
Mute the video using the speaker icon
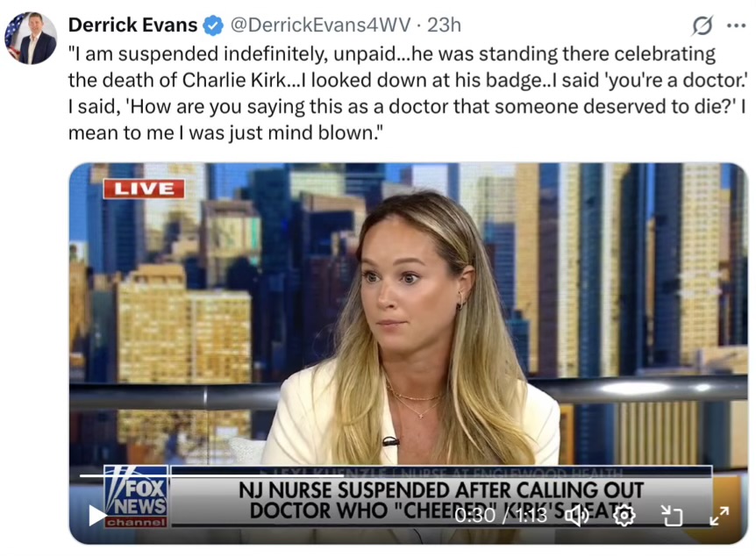[577, 516]
